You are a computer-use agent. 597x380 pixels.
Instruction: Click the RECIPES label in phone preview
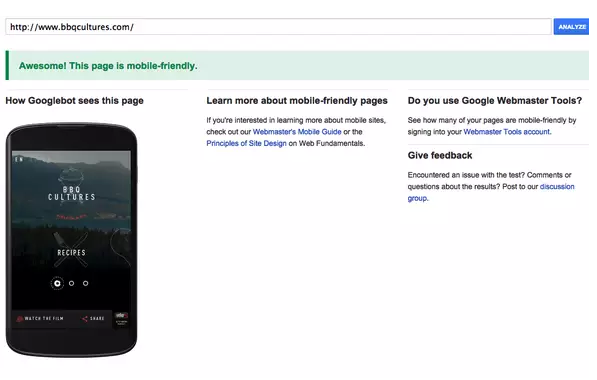(x=71, y=252)
